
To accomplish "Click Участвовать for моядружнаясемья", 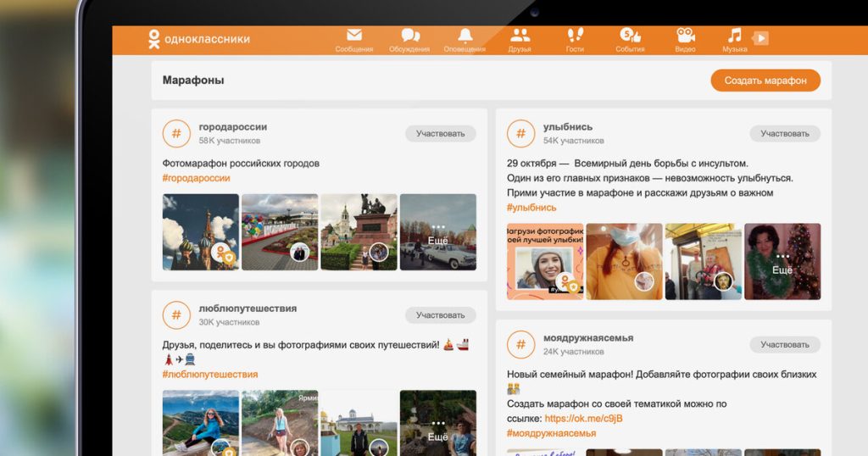I will (x=785, y=344).
